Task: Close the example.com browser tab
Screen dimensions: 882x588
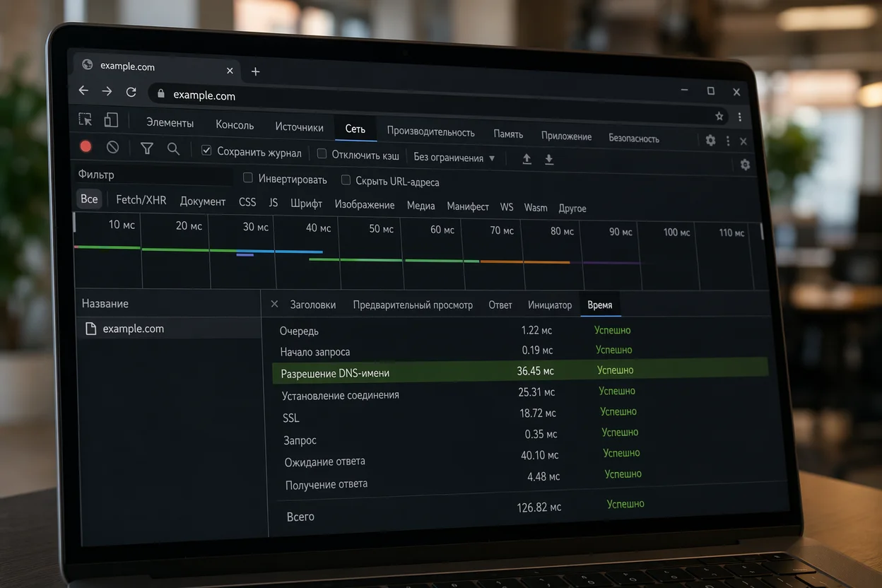Action: pyautogui.click(x=230, y=71)
